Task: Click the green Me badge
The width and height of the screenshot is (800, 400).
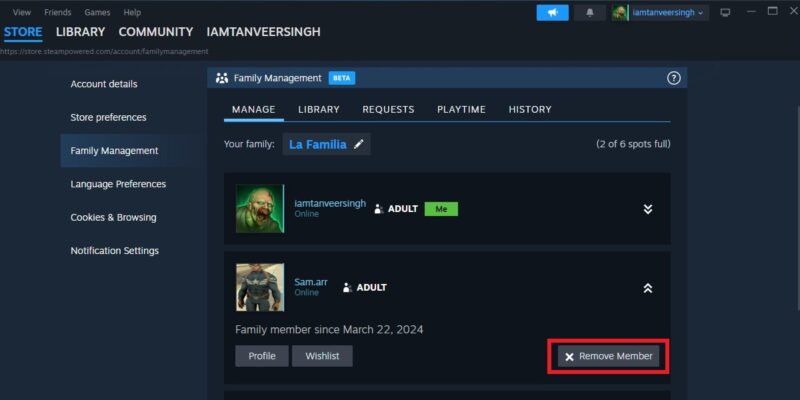Action: click(x=441, y=209)
